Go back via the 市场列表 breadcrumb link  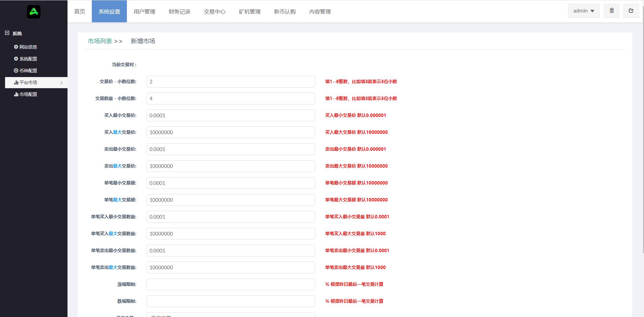[100, 41]
